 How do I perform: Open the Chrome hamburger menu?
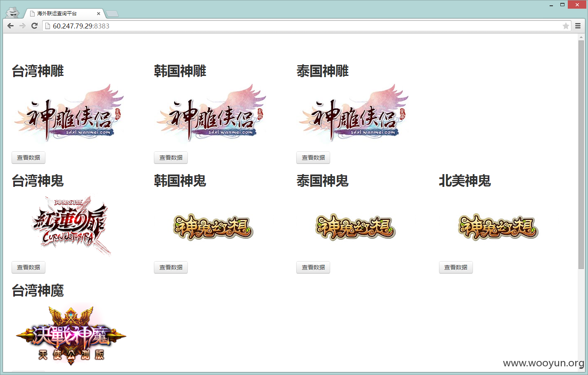[x=578, y=26]
